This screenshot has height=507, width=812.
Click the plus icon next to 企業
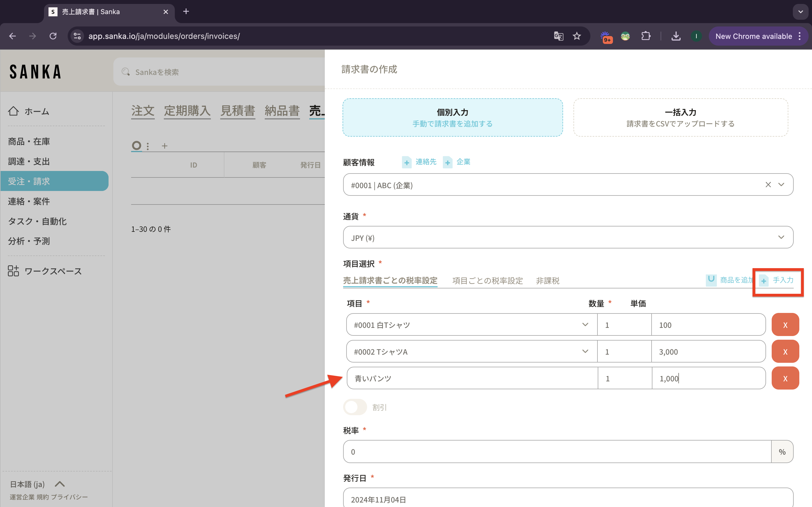(x=448, y=163)
